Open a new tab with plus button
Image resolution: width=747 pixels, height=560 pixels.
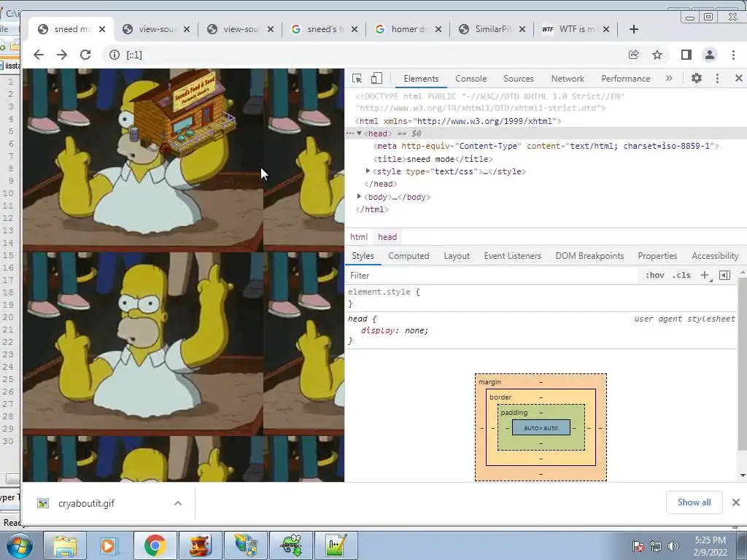634,29
